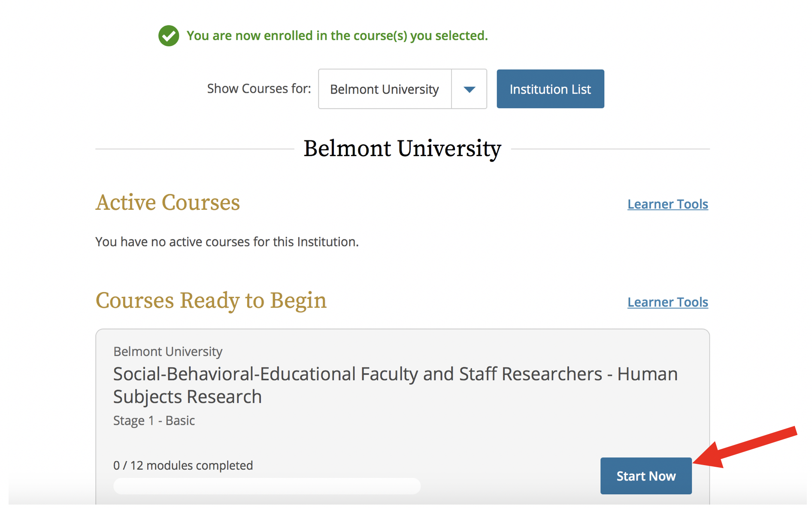Click the Show Courses for label
The image size is (812, 508).
(259, 89)
